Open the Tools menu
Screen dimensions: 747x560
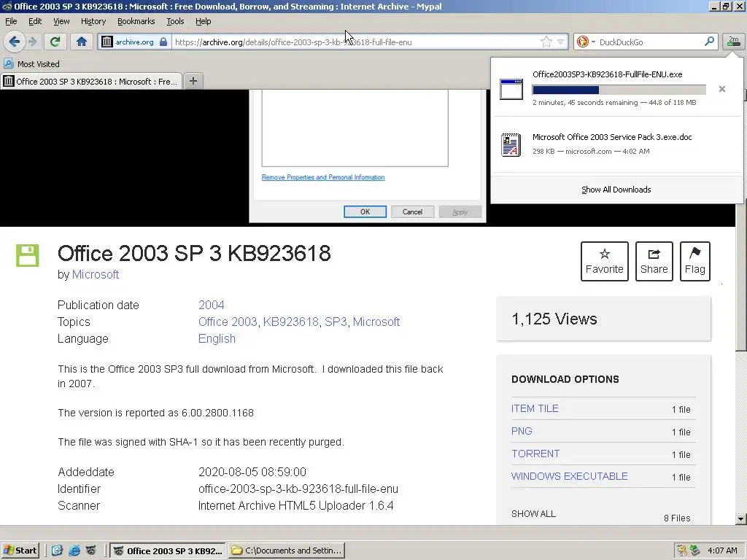pos(175,21)
